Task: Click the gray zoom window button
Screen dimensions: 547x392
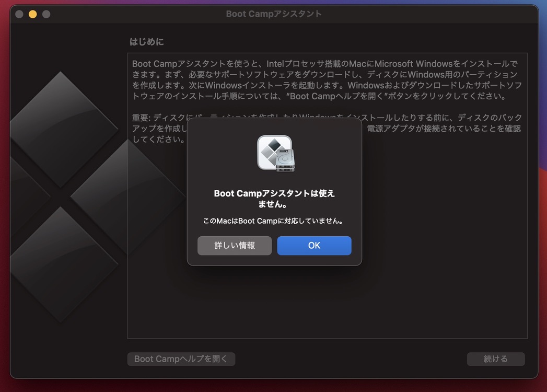Action: [46, 14]
